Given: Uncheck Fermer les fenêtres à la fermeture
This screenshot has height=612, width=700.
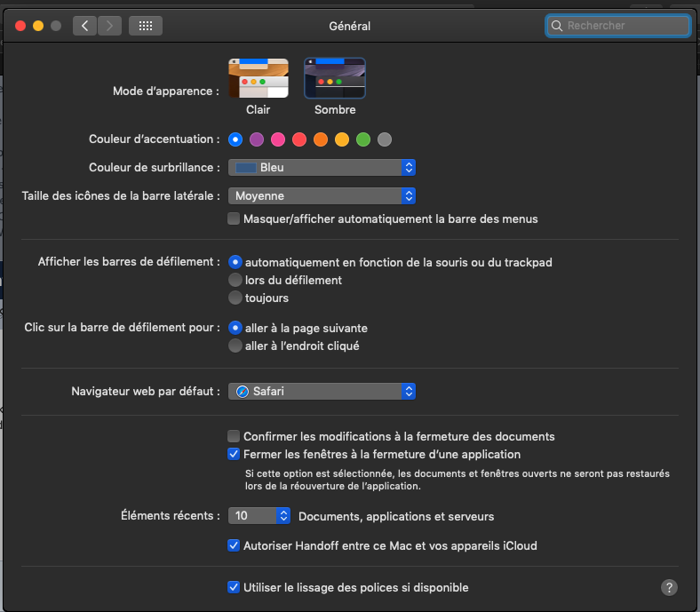Looking at the screenshot, I should coord(234,454).
